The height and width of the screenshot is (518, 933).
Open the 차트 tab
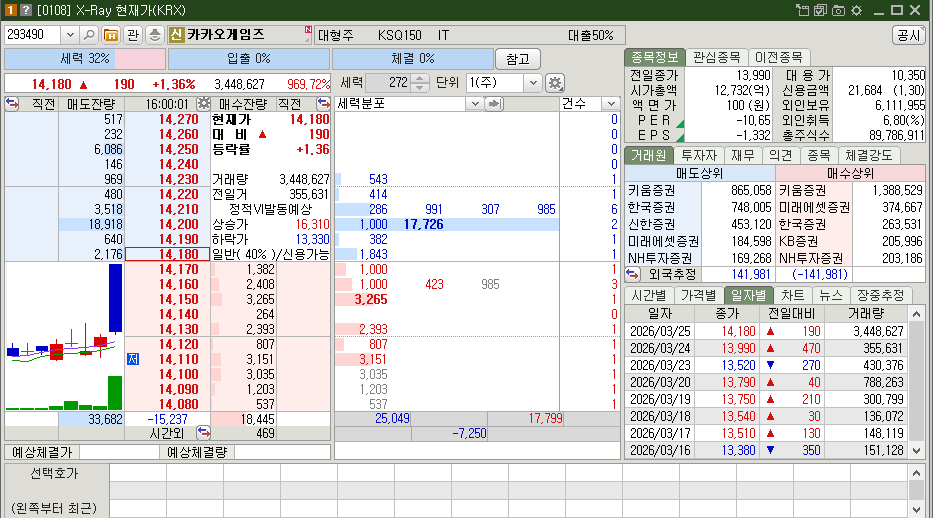click(793, 295)
